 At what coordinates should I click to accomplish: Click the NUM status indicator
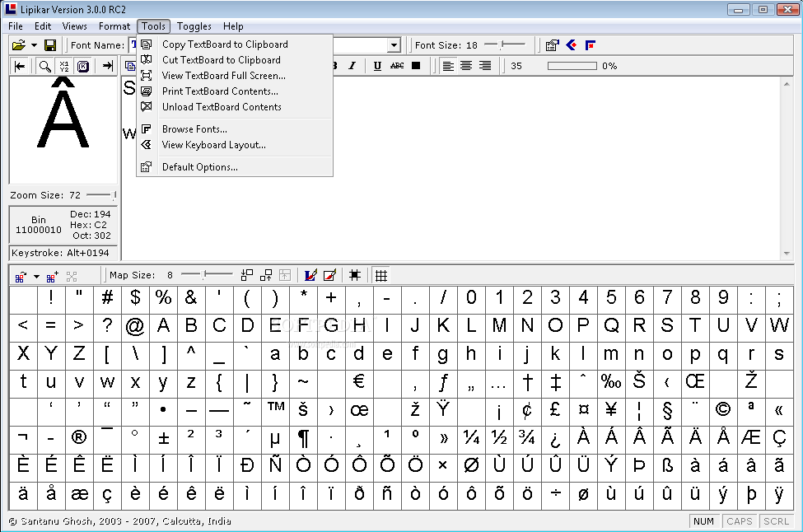703,521
